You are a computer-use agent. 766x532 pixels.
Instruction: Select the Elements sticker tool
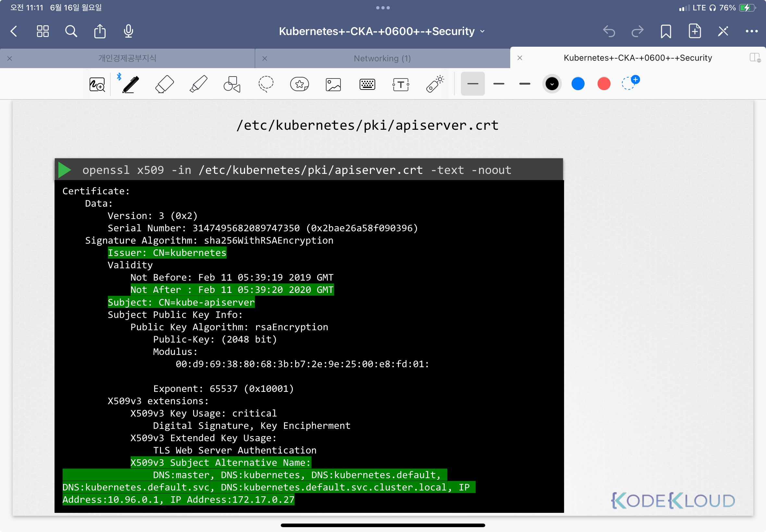[300, 84]
